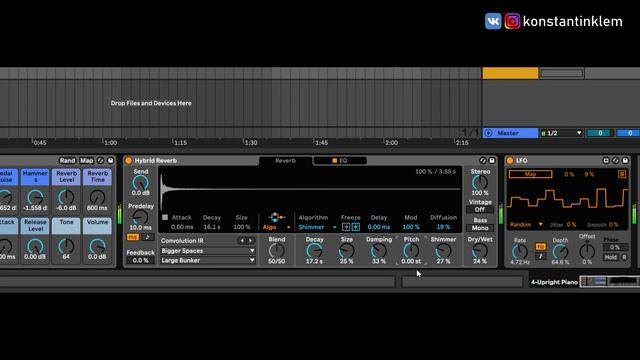The height and width of the screenshot is (360, 640).
Task: Turn the Stereo knob
Action: click(480, 182)
